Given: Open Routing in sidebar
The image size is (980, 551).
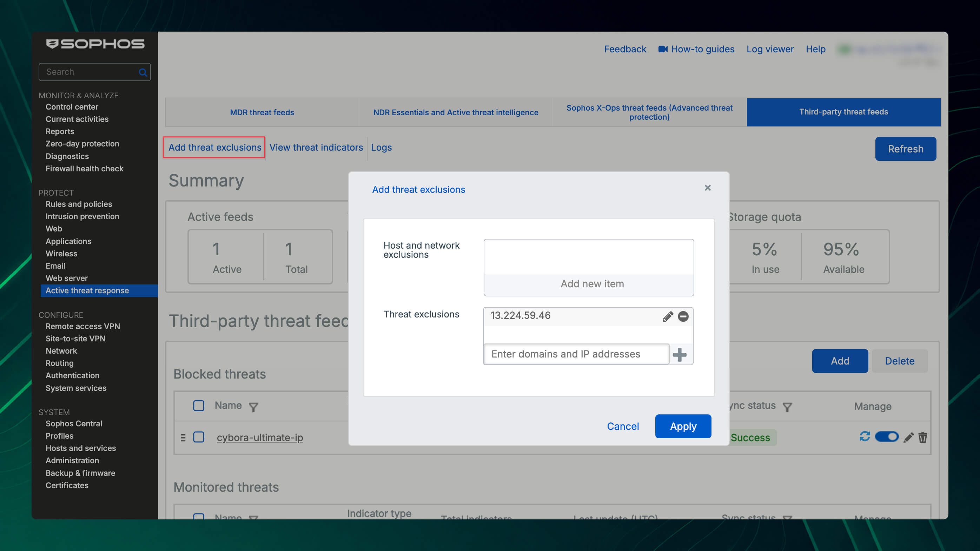Looking at the screenshot, I should tap(59, 363).
